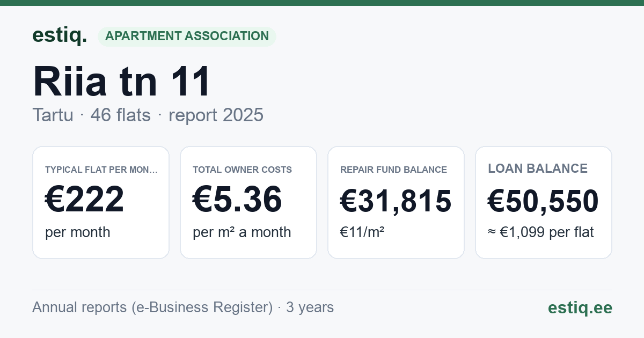Select the subtitle Tartu · 46 flats · report 2025

click(x=148, y=115)
